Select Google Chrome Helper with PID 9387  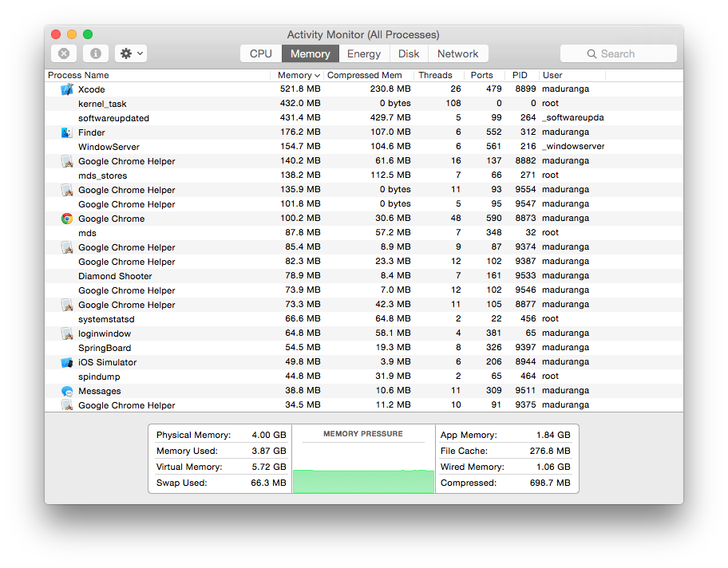coord(364,262)
